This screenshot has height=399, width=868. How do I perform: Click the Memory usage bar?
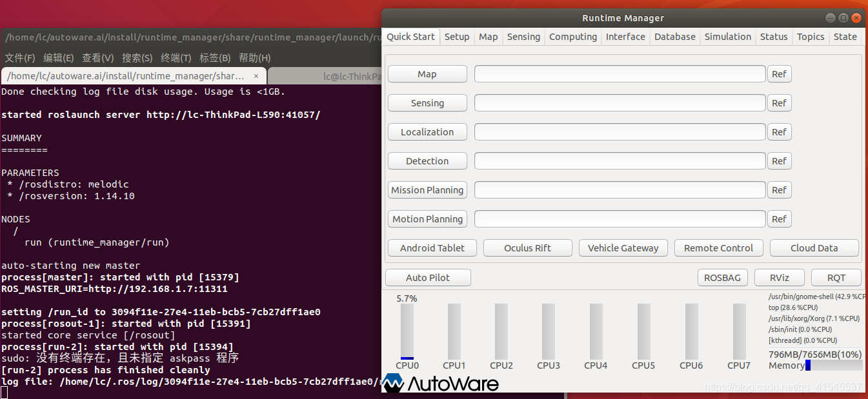coord(834,365)
